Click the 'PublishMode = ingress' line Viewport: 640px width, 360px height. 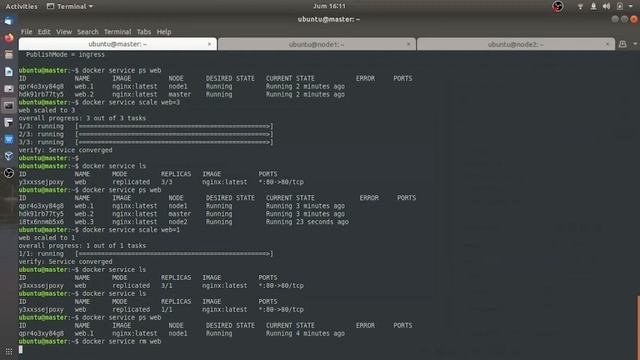pos(65,55)
